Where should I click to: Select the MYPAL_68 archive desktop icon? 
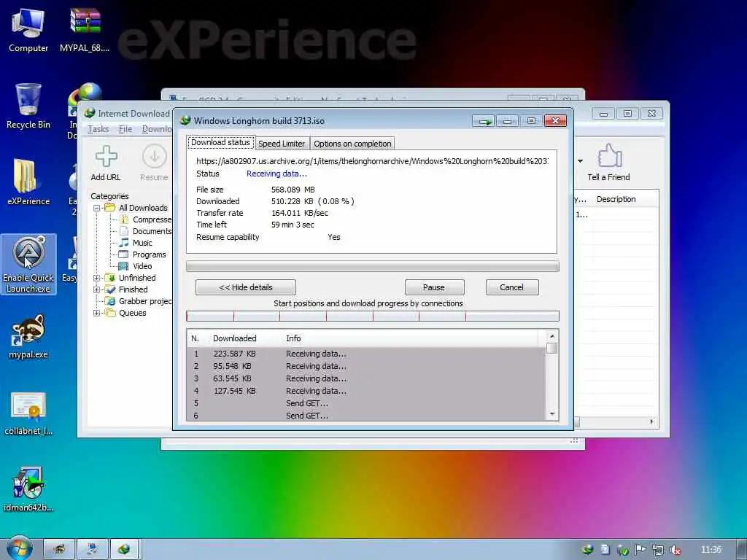85,29
